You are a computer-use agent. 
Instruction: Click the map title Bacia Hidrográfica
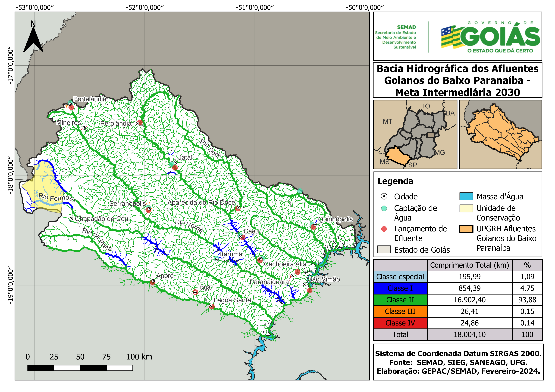point(458,80)
